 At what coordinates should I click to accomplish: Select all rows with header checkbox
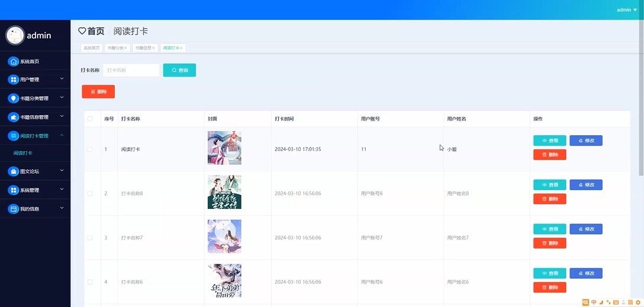tap(90, 119)
